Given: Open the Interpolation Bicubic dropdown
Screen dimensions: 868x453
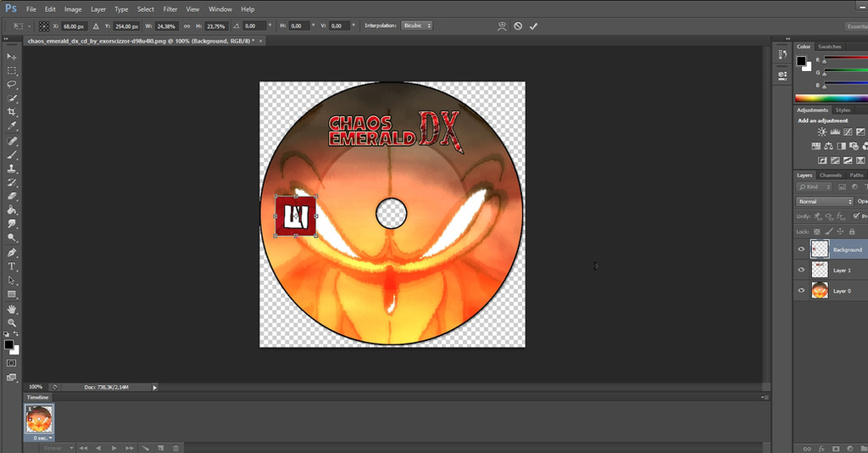Looking at the screenshot, I should 417,26.
